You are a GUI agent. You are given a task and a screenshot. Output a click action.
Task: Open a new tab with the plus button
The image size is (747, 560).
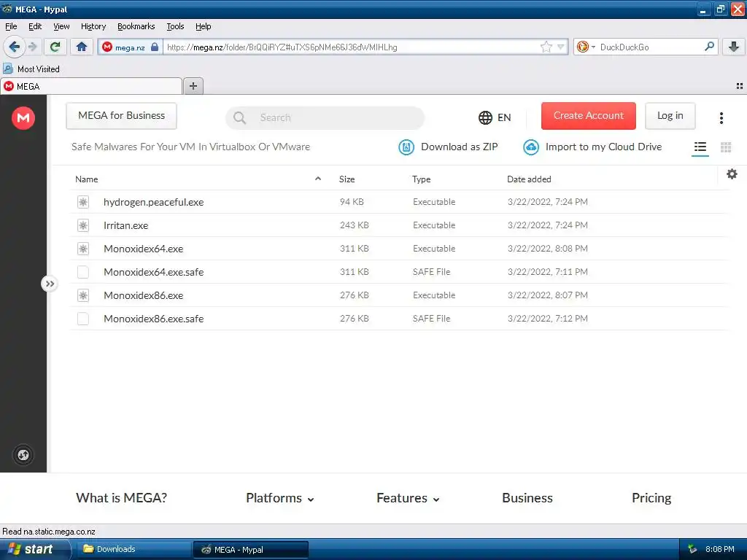193,86
